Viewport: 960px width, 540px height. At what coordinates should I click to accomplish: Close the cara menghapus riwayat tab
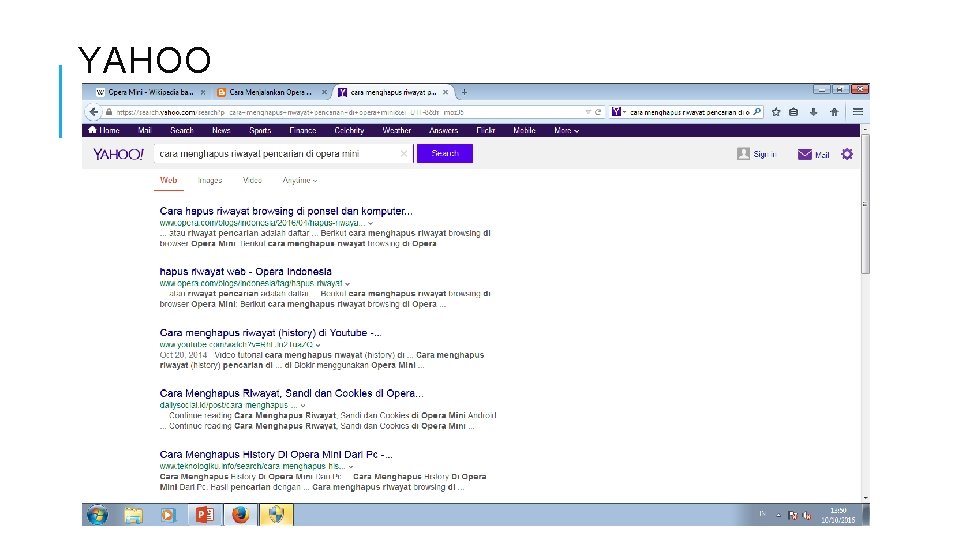(x=445, y=92)
